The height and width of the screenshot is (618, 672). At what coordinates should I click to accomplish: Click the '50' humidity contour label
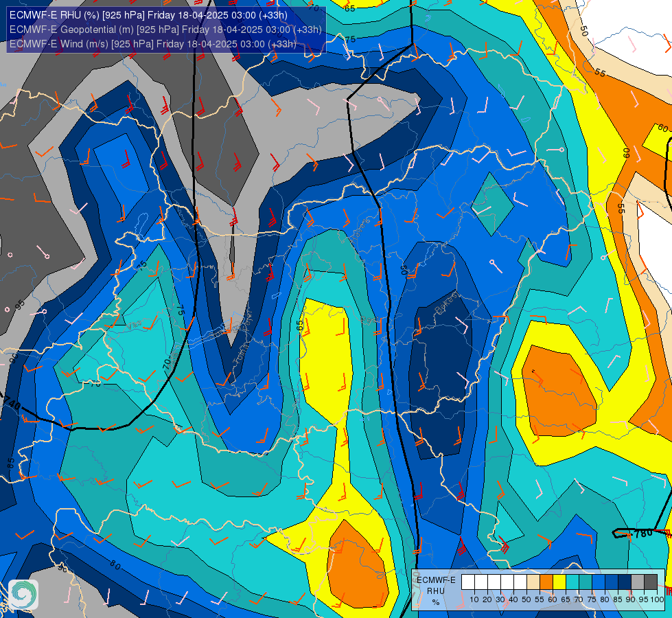click(x=583, y=31)
